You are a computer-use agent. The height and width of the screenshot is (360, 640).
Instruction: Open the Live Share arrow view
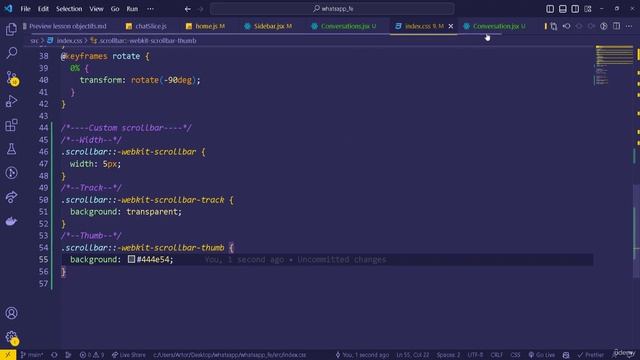click(x=11, y=197)
